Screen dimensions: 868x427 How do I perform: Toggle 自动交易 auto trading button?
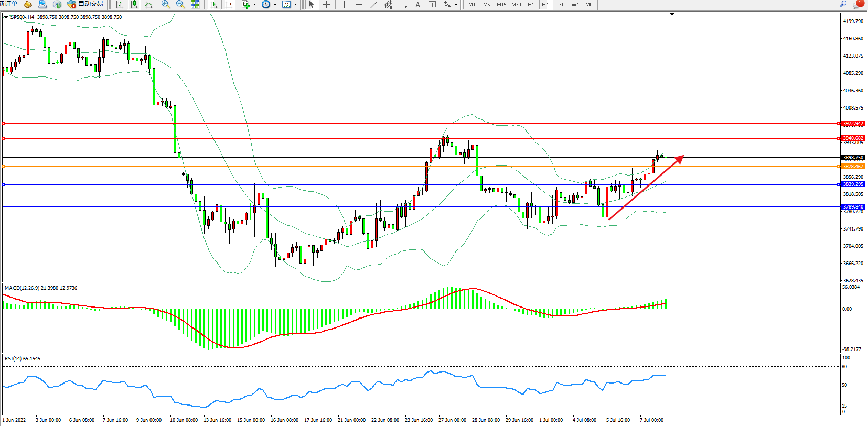coord(85,4)
